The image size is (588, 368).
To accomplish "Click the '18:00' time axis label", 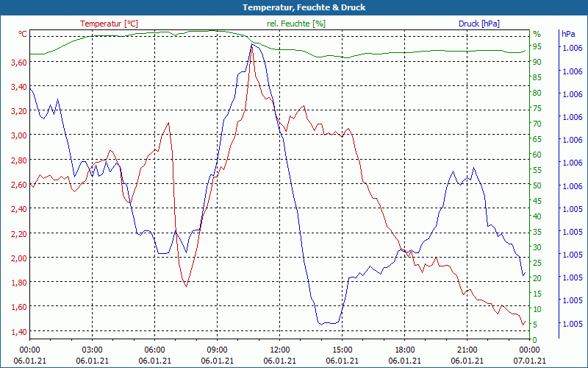I will click(x=405, y=350).
